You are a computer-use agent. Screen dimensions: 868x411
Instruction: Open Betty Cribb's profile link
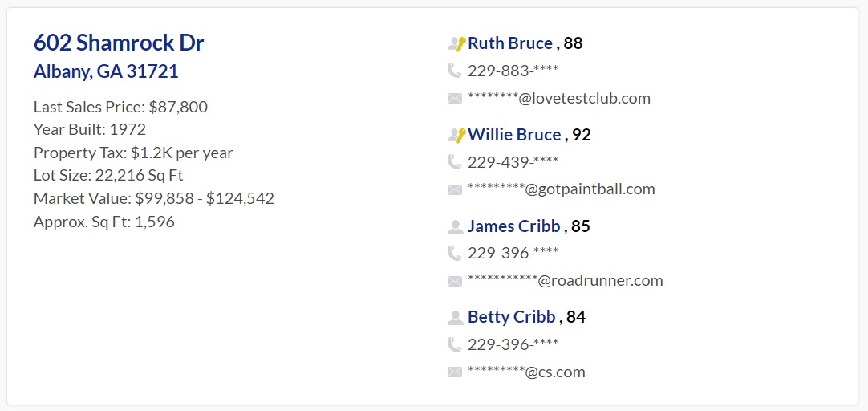pyautogui.click(x=512, y=317)
